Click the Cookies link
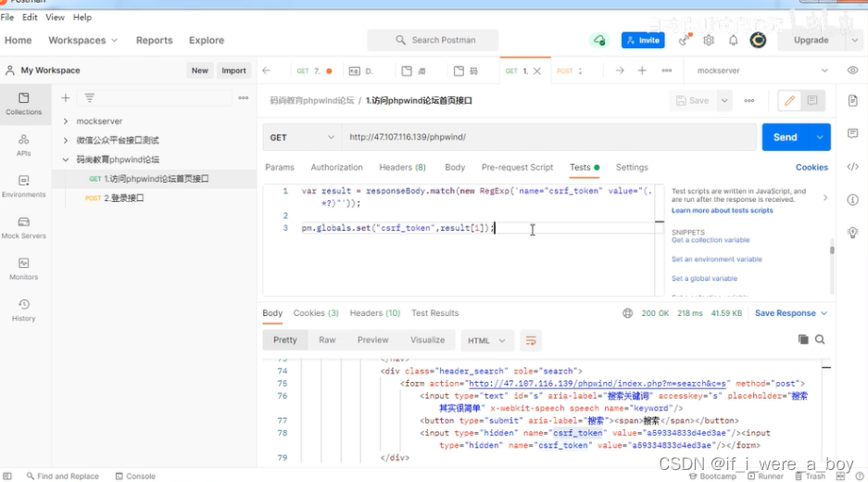The width and height of the screenshot is (868, 482). pyautogui.click(x=811, y=168)
